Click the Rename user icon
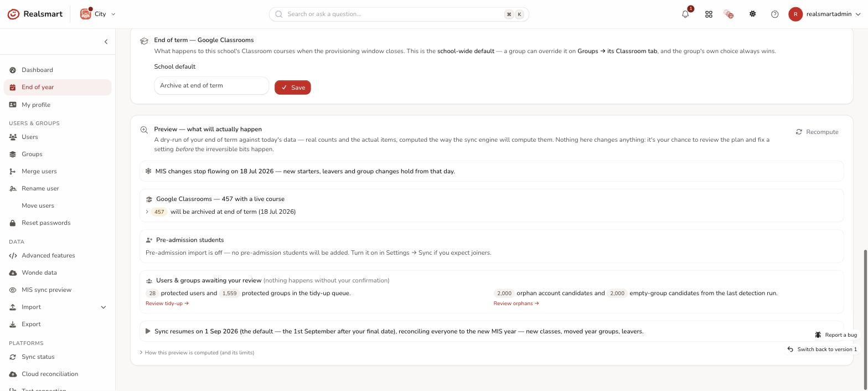This screenshot has height=391, width=868. [13, 188]
